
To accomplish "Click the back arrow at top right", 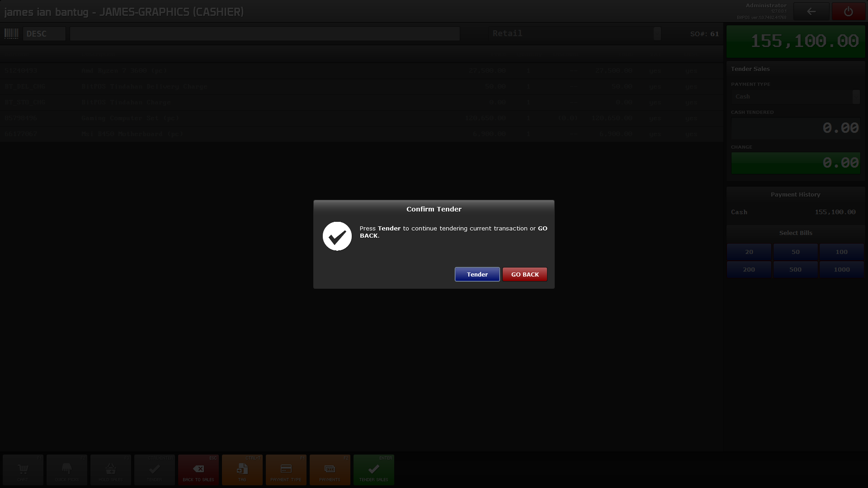I will pyautogui.click(x=811, y=12).
